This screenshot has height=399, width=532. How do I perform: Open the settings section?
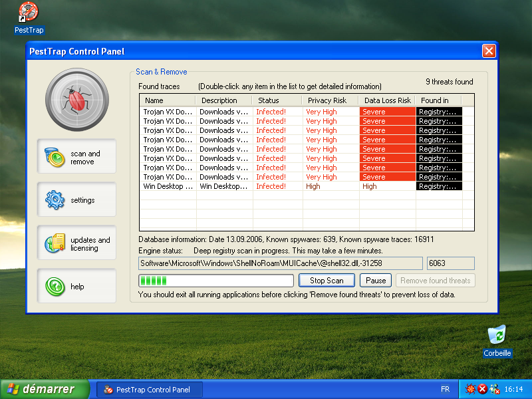pyautogui.click(x=76, y=199)
